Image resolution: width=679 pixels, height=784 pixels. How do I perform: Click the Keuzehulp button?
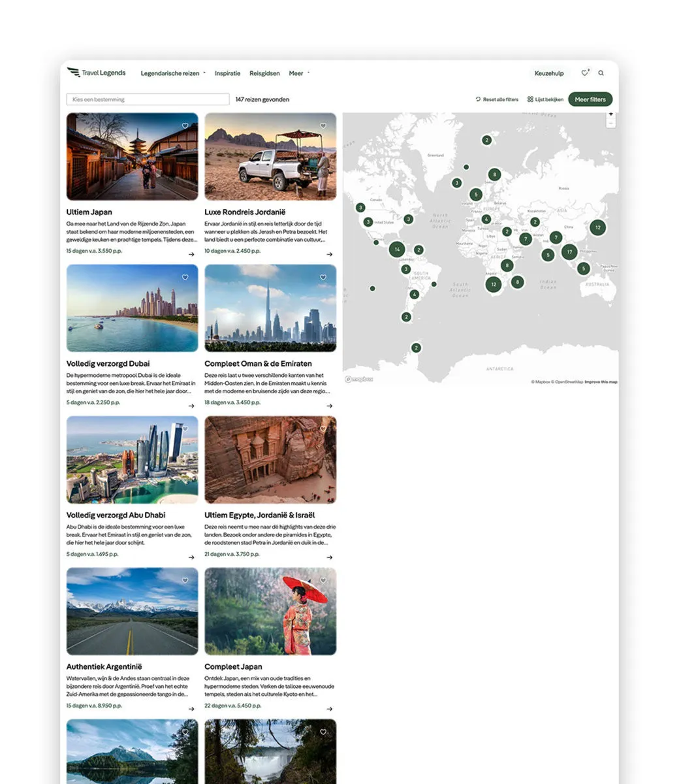click(549, 73)
